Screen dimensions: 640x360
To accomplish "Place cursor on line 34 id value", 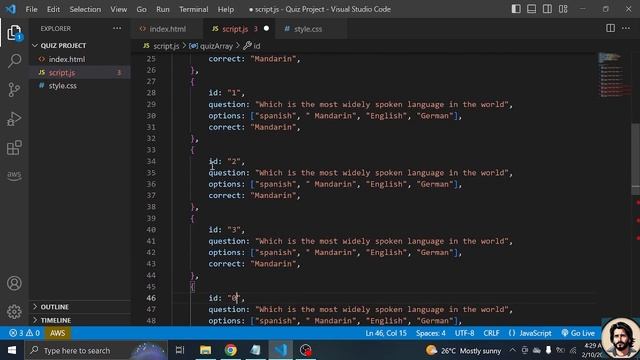I will tap(234, 162).
